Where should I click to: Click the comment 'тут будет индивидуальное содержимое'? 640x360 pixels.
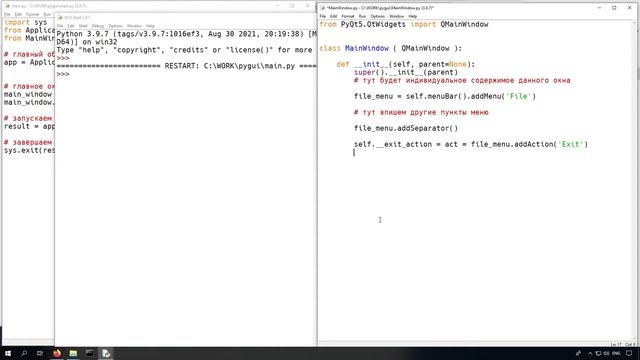[x=462, y=80]
